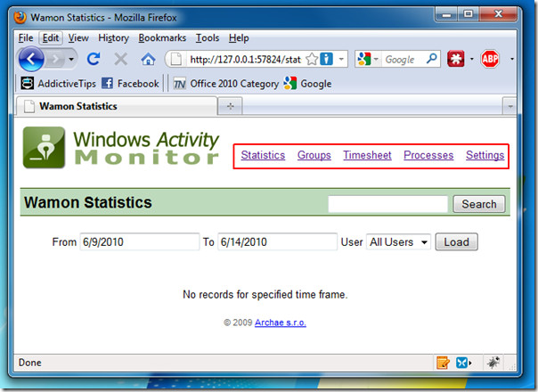Click the Firefox logo in the title bar

click(20, 17)
